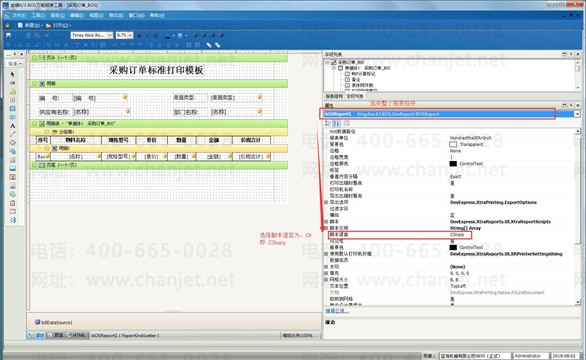Collapse the green page header band toggle

click(x=34, y=58)
